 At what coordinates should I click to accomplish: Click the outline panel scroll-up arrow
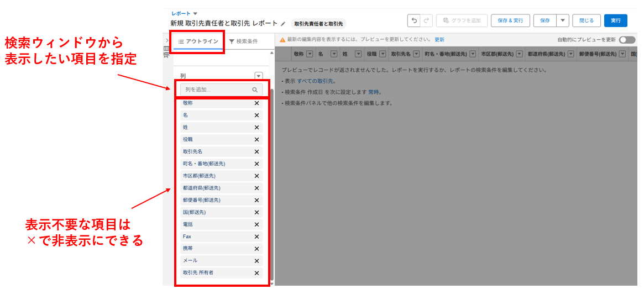[271, 53]
